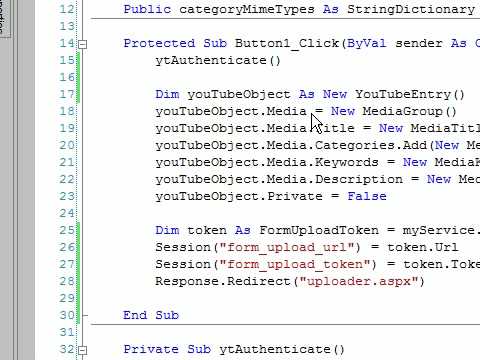Click the "uploader.aspx" string

[359, 281]
